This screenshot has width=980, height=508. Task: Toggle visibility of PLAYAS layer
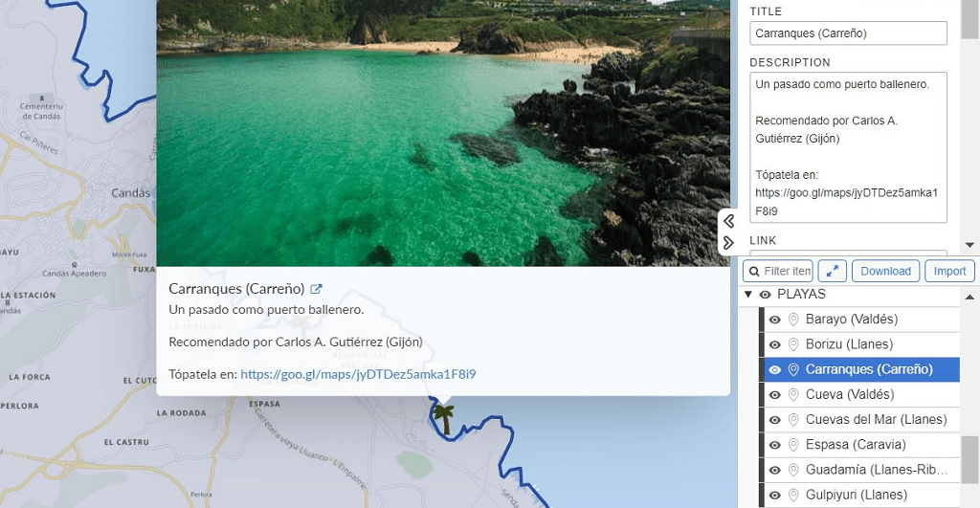coord(765,295)
